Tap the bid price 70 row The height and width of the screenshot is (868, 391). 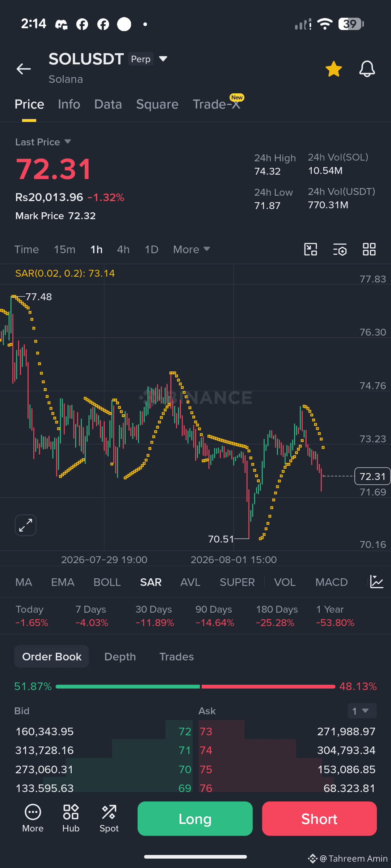(104, 769)
